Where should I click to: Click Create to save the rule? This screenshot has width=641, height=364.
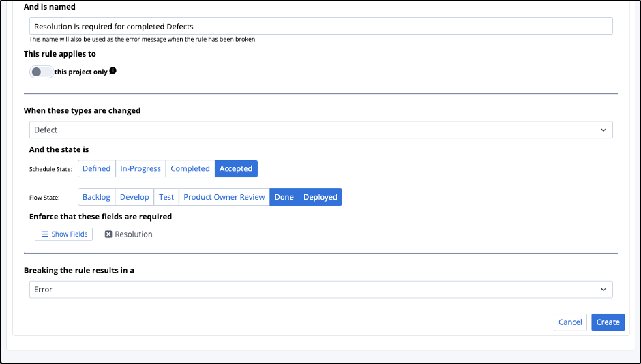click(608, 322)
